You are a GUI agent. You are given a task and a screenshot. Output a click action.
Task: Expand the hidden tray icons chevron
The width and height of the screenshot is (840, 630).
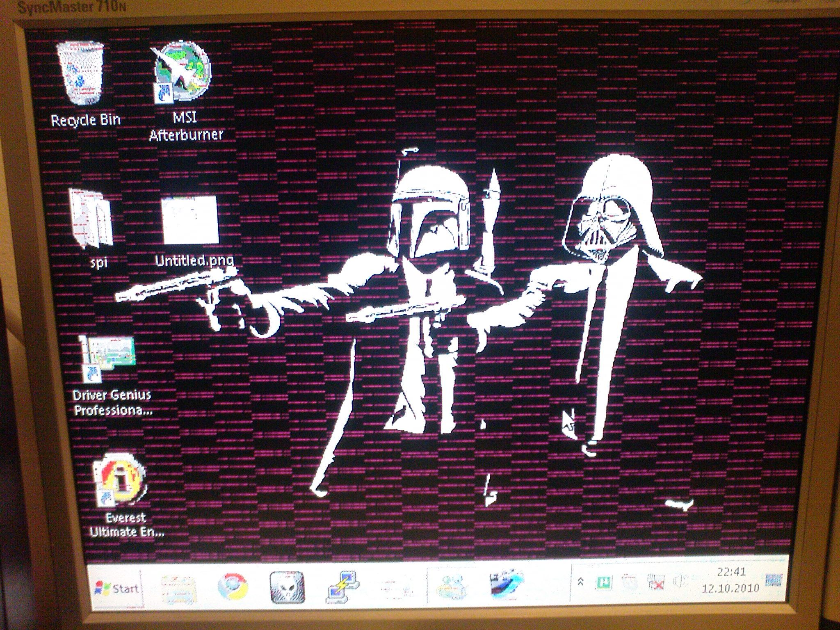coord(580,581)
